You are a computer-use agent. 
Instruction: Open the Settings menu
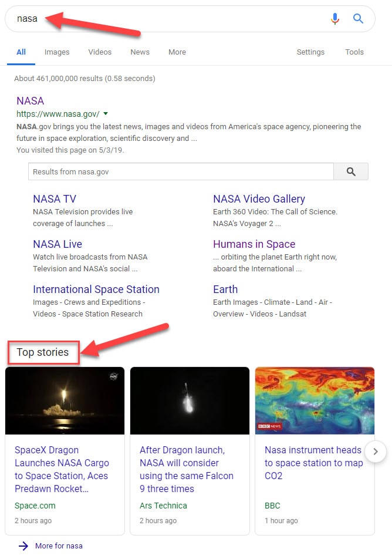pos(310,52)
